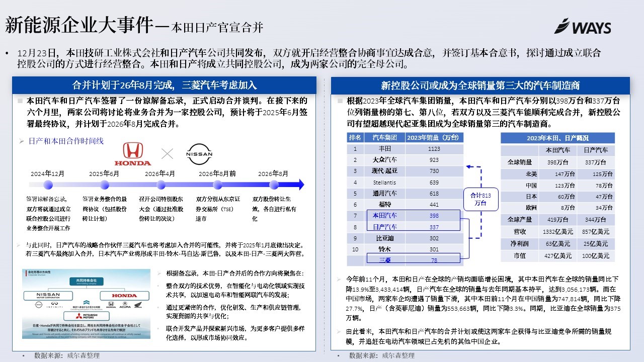Click the 1332亿美元 cell

557,232
